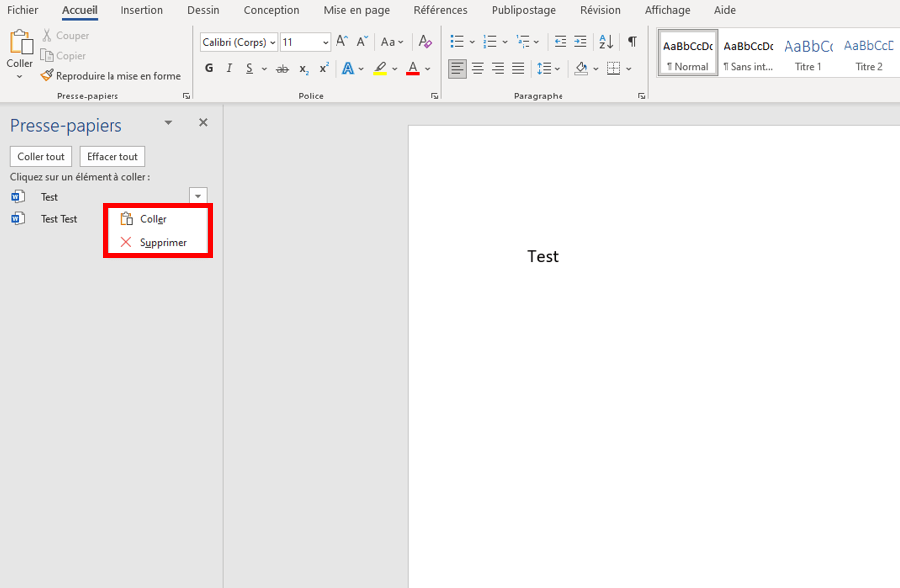
Task: Toggle underline formatting (S)
Action: 249,68
